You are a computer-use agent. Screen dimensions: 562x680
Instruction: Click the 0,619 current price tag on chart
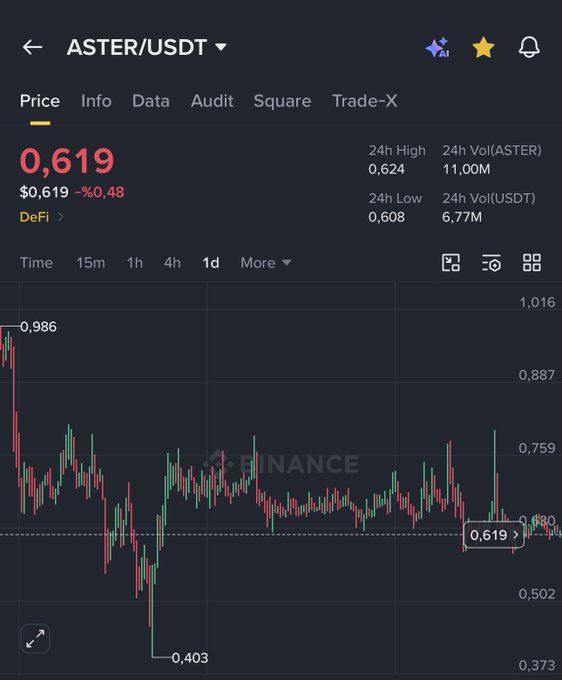pyautogui.click(x=494, y=535)
